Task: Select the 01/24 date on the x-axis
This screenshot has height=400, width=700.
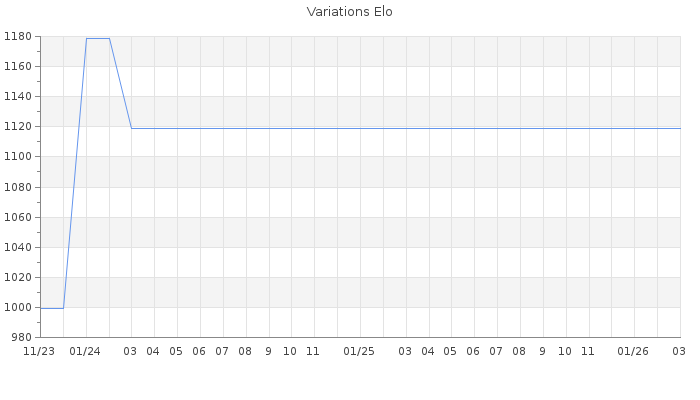Action: [x=86, y=352]
